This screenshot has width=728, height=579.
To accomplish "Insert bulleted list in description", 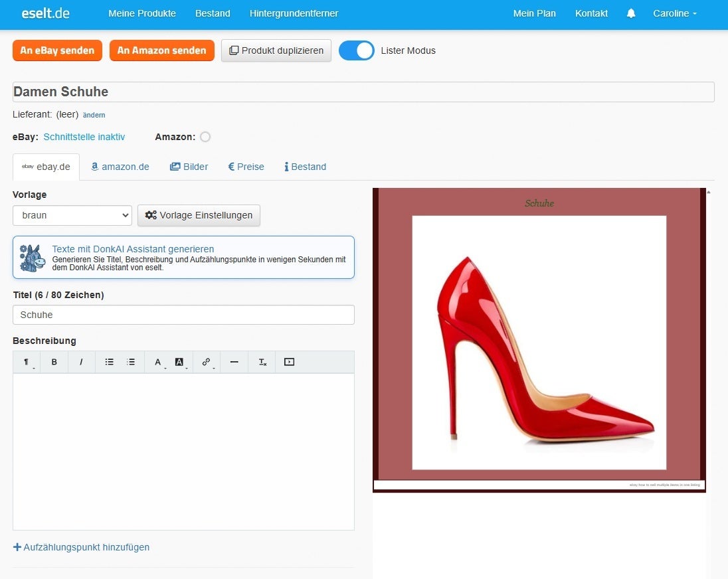I will pos(110,362).
